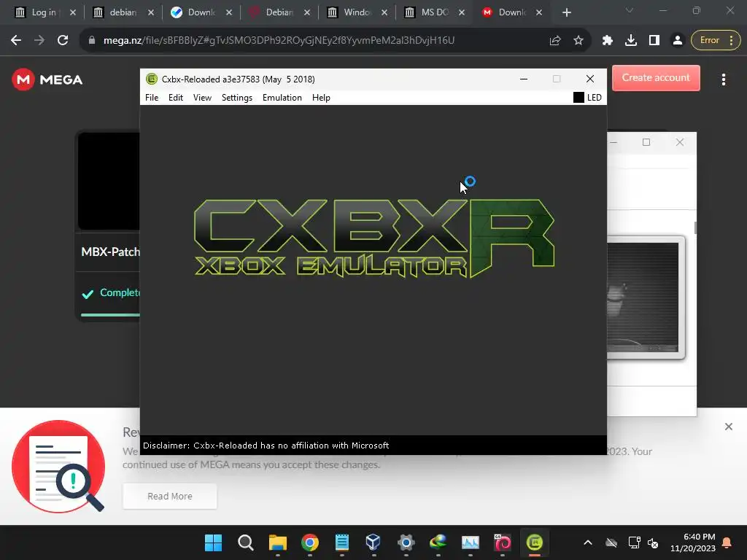The width and height of the screenshot is (747, 560).
Task: Open the Help menu in Cxbx-Reloaded
Action: (x=321, y=98)
